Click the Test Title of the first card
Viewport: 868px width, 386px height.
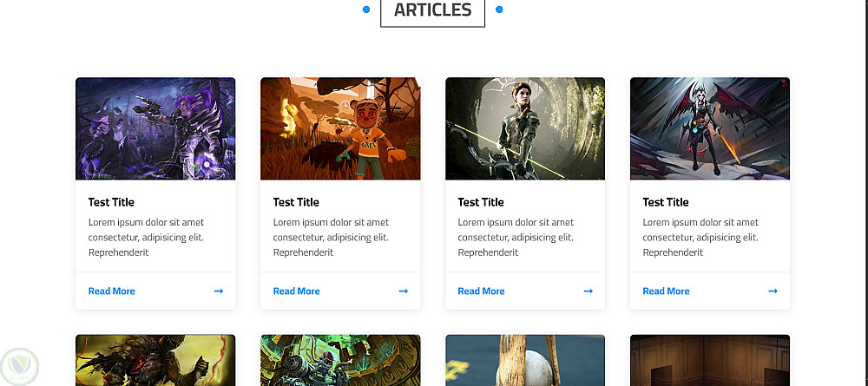[111, 202]
